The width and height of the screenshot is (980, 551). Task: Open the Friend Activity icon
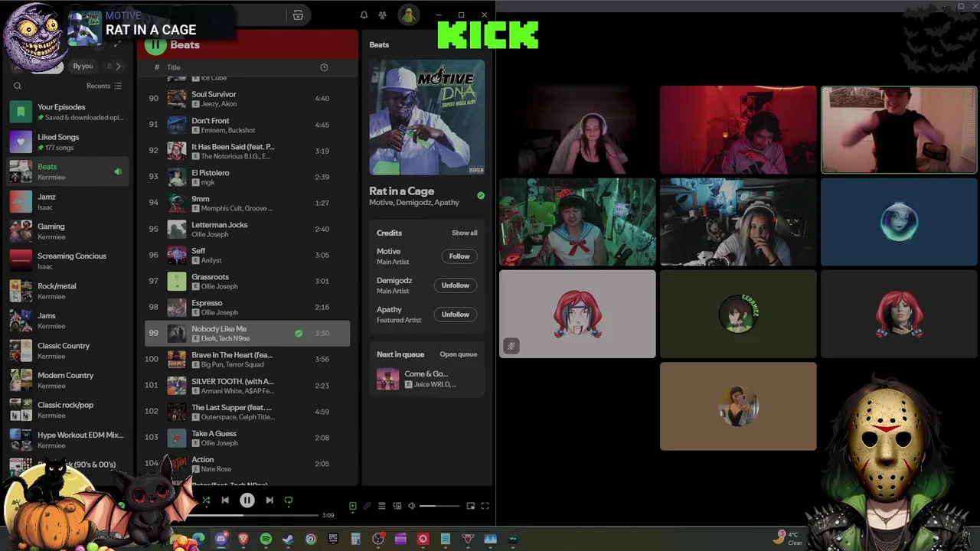point(382,15)
